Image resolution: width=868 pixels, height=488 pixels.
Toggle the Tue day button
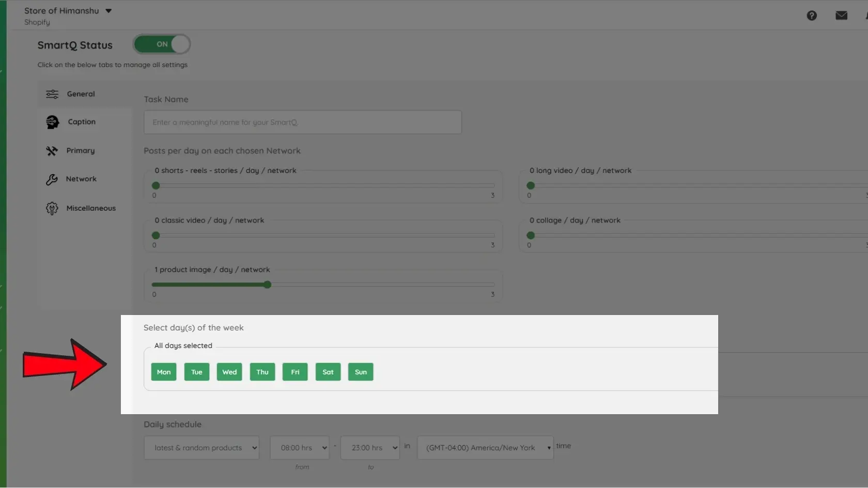tap(197, 372)
